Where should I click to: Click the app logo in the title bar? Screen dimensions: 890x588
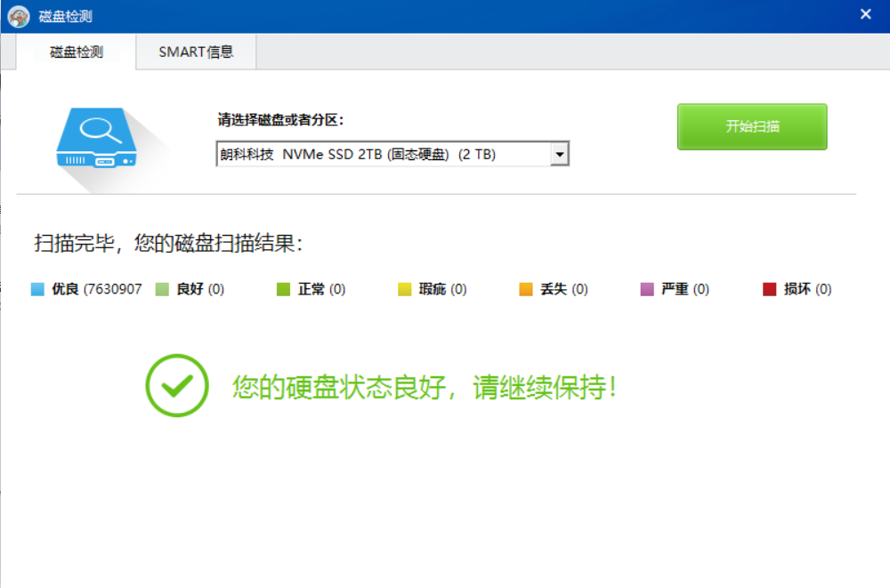(19, 16)
